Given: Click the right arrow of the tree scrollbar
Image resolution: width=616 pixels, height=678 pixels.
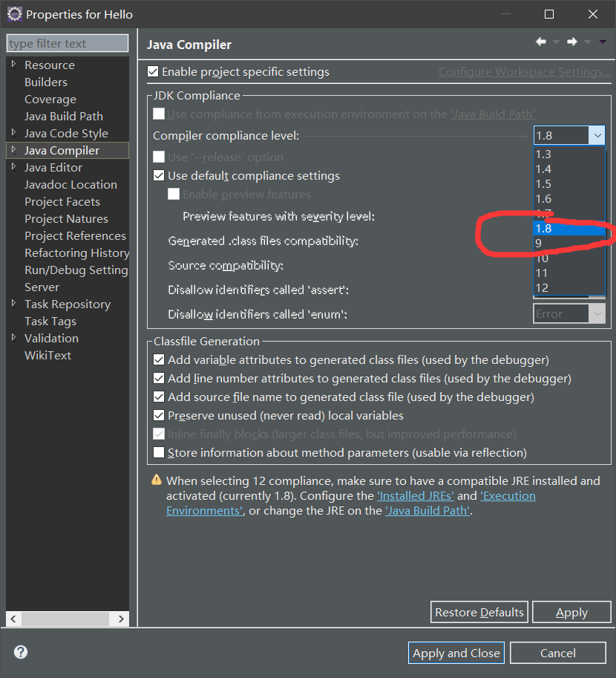Looking at the screenshot, I should [121, 619].
